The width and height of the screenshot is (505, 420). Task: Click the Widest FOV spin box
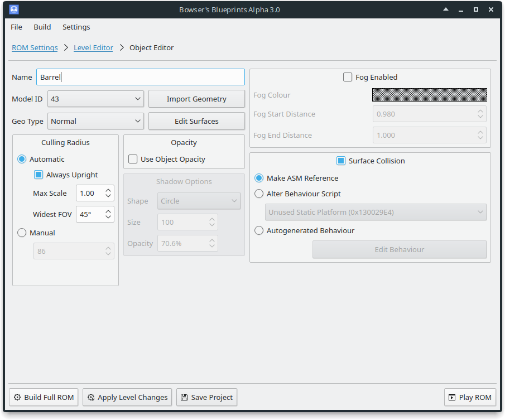coord(95,214)
